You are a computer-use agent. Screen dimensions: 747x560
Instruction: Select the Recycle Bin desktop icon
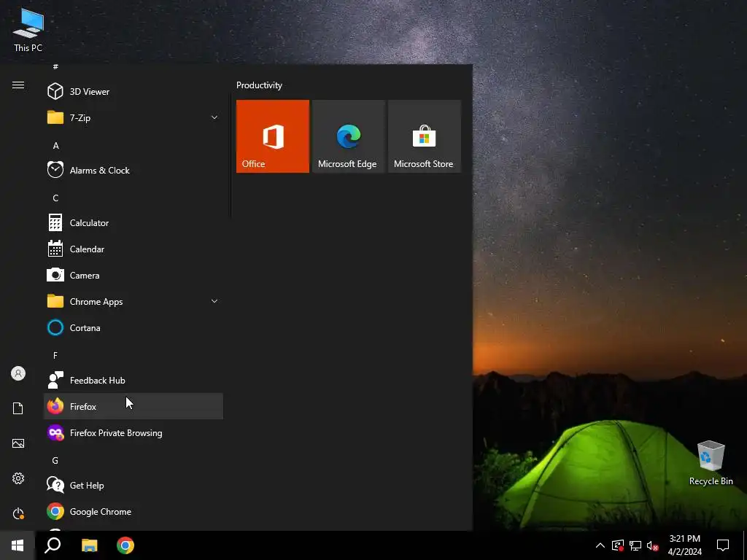click(x=711, y=463)
